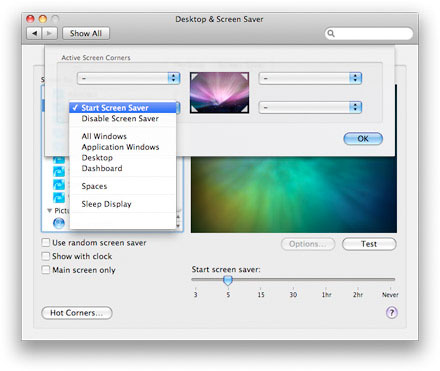Go forward with the right arrow button

point(50,33)
